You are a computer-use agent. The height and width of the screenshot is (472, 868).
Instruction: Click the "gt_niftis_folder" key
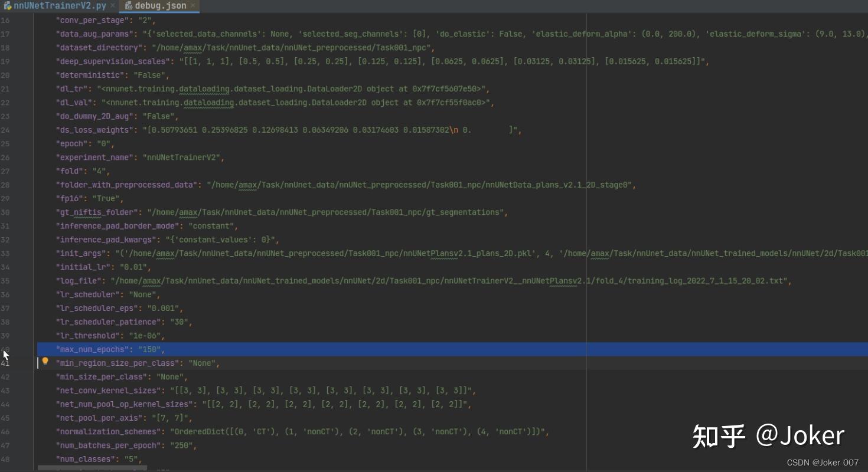point(97,212)
